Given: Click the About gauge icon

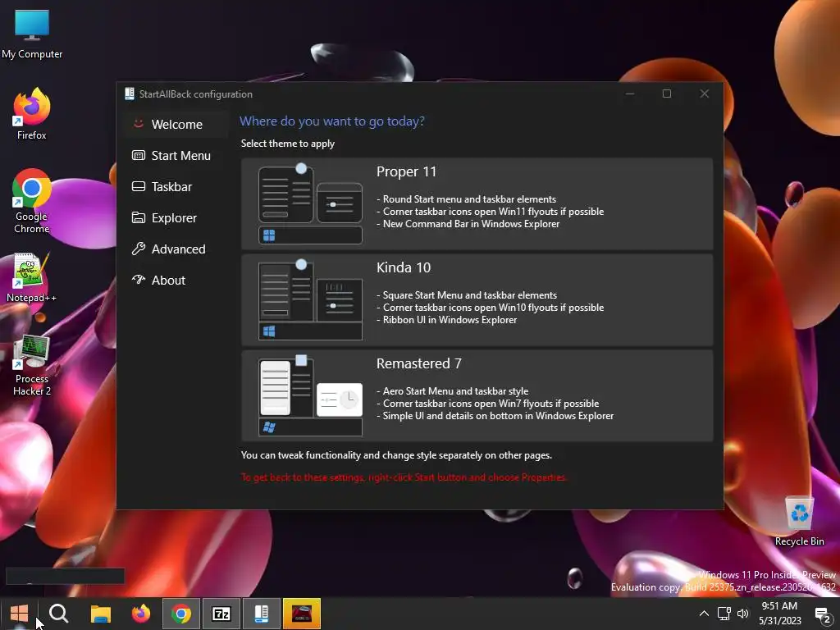Looking at the screenshot, I should tap(138, 279).
